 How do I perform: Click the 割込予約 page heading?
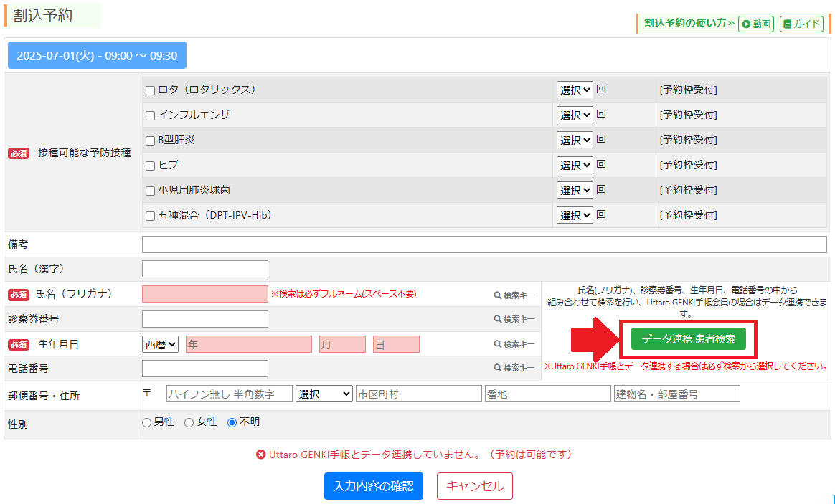(42, 16)
